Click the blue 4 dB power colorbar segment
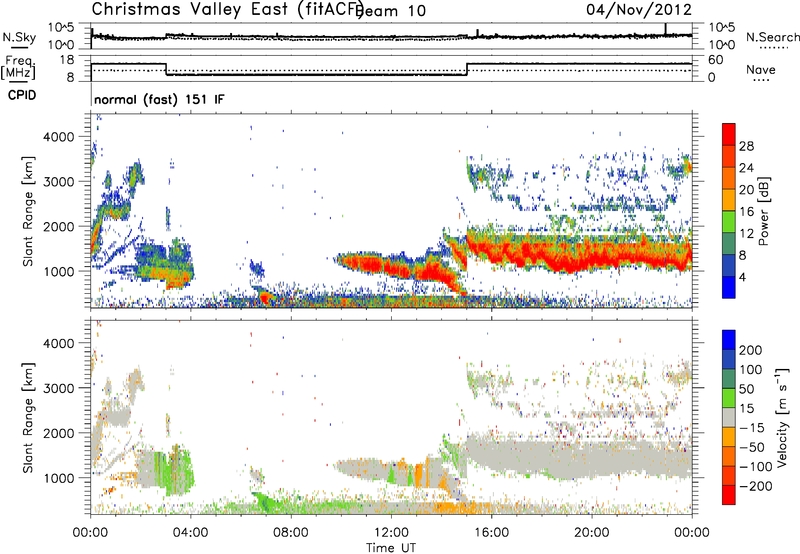The image size is (800, 554). pos(729,287)
